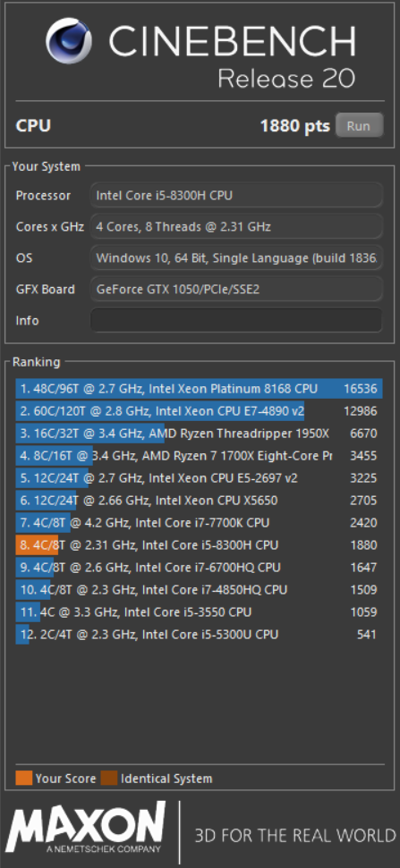Click the 16536 score value
400x868 pixels.
[x=360, y=389]
